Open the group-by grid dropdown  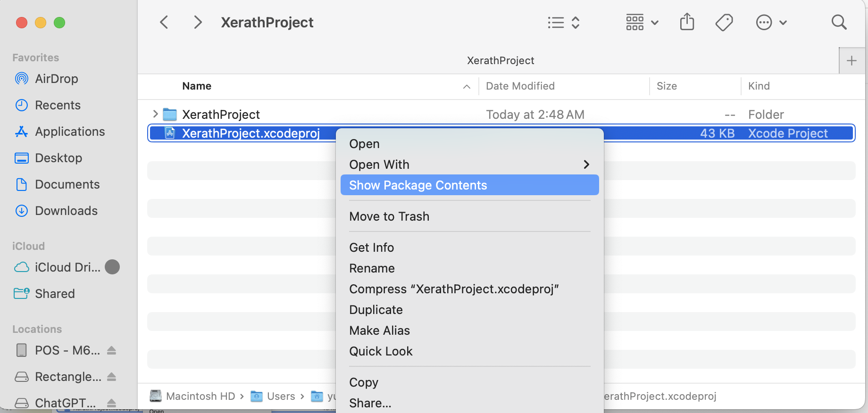[642, 22]
